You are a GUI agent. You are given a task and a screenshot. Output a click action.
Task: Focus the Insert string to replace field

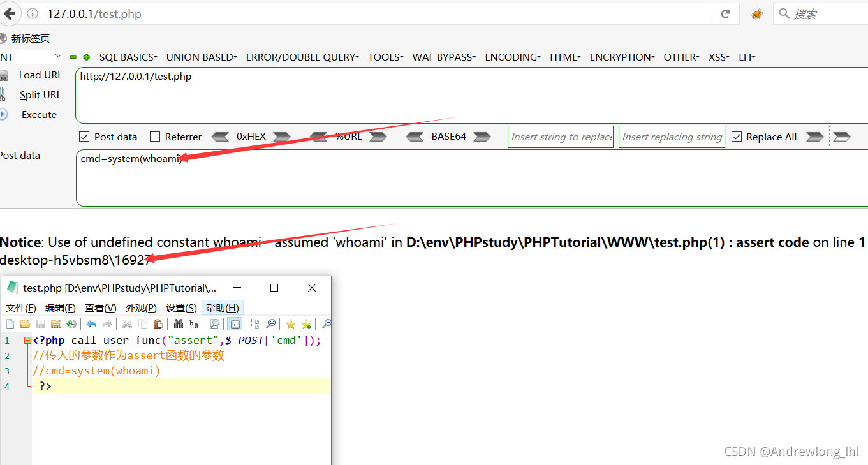coord(561,137)
